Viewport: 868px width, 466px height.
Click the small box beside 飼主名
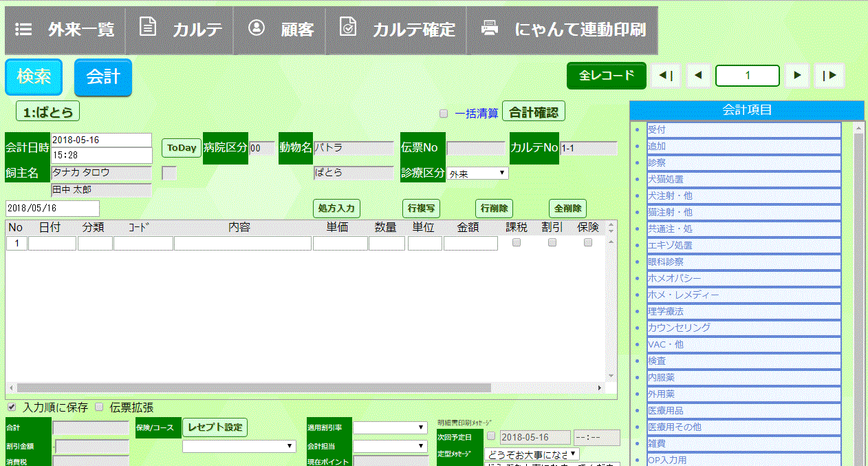pyautogui.click(x=169, y=173)
